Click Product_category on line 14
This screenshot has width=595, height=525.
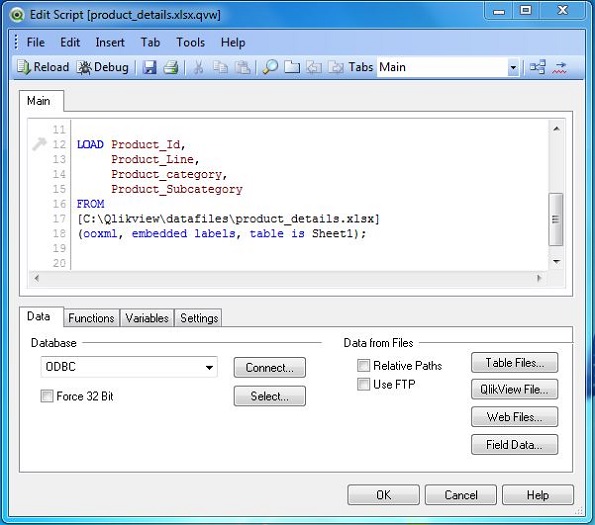(x=167, y=174)
